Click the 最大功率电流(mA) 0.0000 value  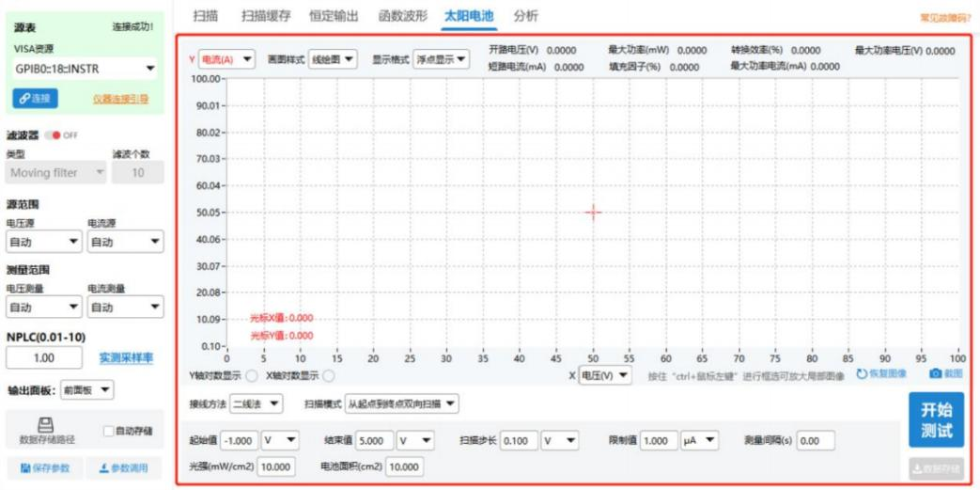coord(825,67)
